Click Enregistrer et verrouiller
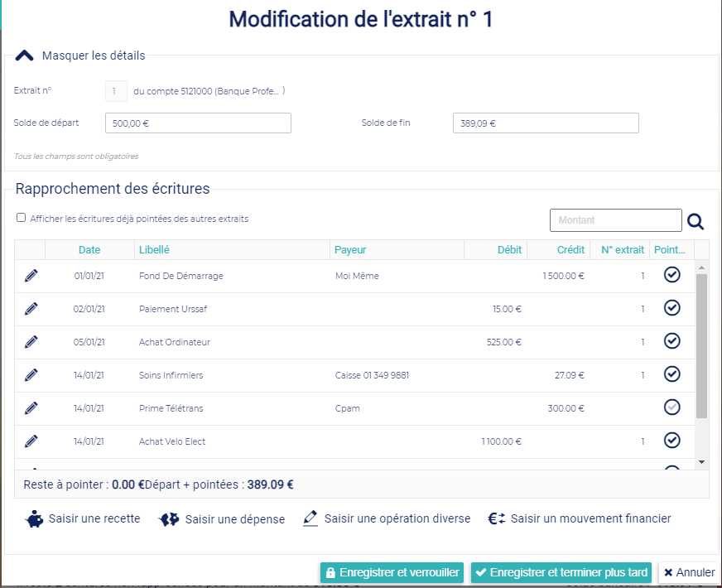The width and height of the screenshot is (722, 588). point(392,572)
